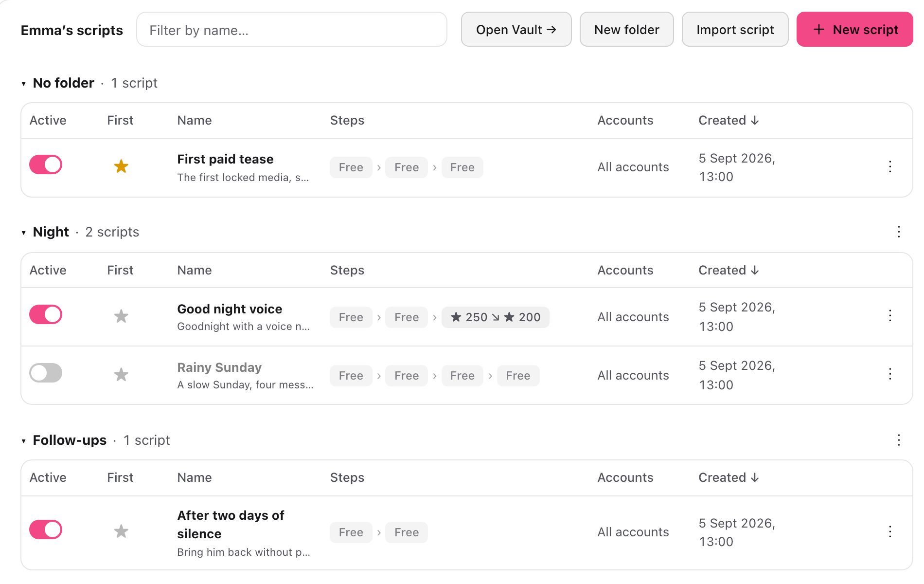Click All accounts for Good night voice
924x584 pixels.
coord(633,317)
